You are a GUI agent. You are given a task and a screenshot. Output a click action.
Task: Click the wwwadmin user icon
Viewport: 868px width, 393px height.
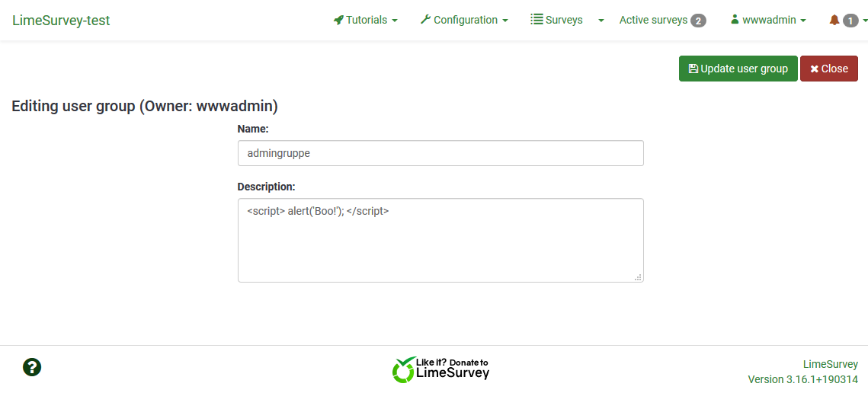pyautogui.click(x=735, y=20)
